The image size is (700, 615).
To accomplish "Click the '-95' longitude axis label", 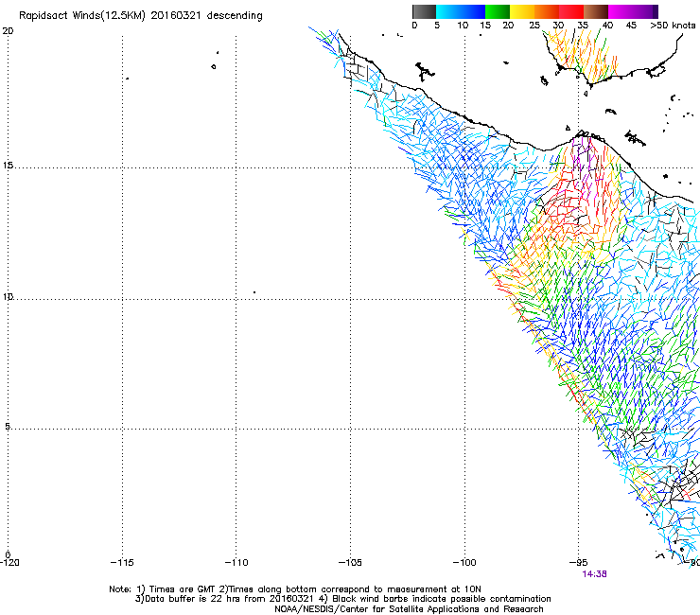I will (x=579, y=563).
